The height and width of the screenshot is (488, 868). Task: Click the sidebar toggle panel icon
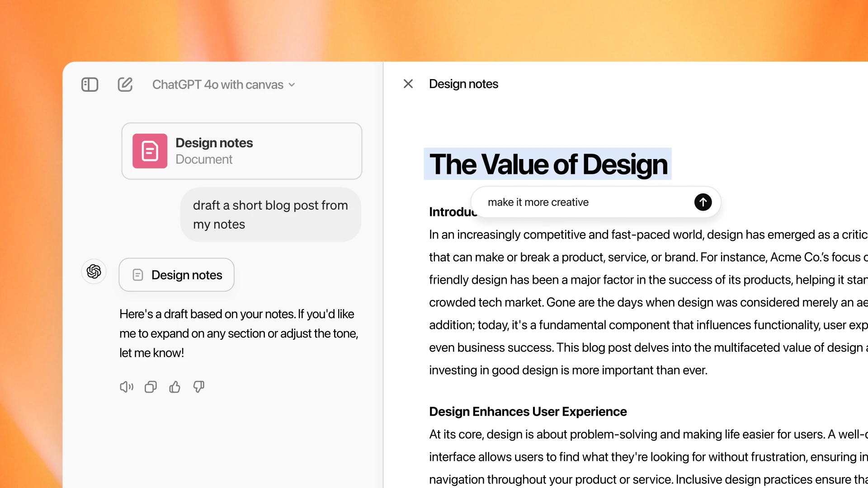pyautogui.click(x=90, y=84)
